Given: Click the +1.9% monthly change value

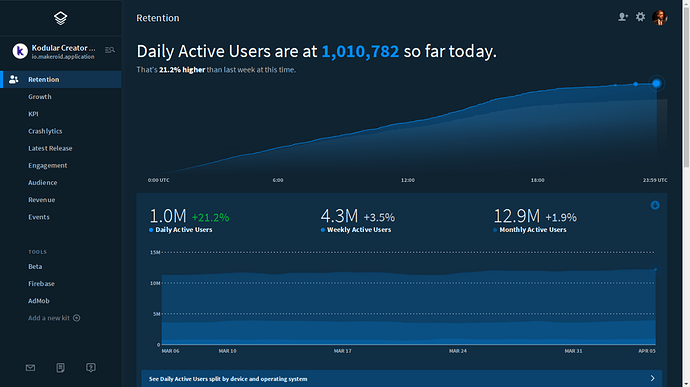Looking at the screenshot, I should pos(561,217).
